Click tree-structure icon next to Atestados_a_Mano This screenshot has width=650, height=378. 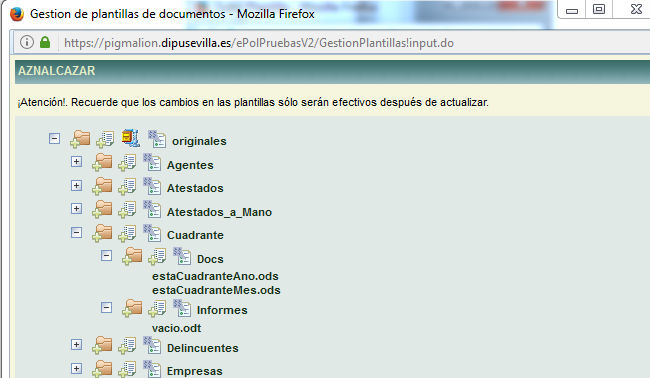[x=152, y=209]
